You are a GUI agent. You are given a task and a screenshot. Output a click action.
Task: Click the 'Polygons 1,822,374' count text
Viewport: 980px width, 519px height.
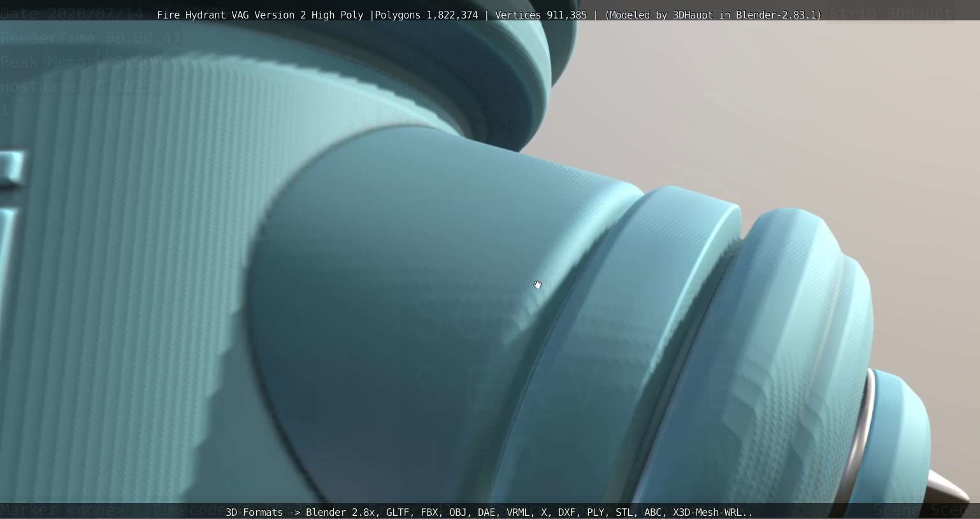coord(426,15)
